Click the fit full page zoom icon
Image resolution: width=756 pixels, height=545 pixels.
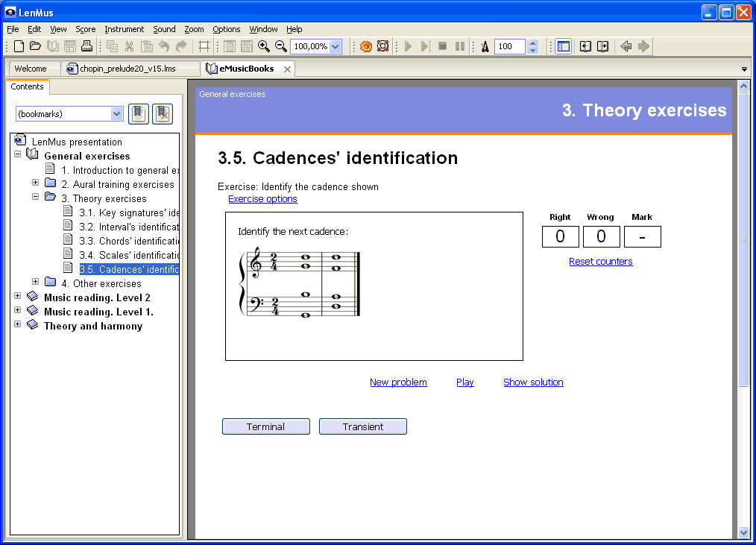230,46
